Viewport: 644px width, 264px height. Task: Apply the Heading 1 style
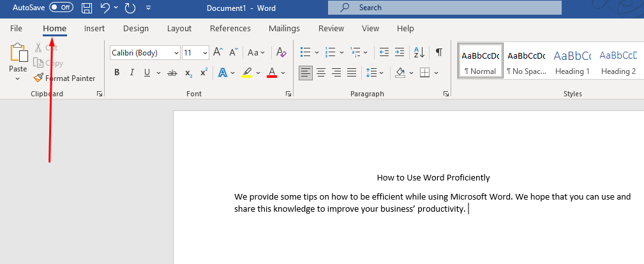(572, 61)
